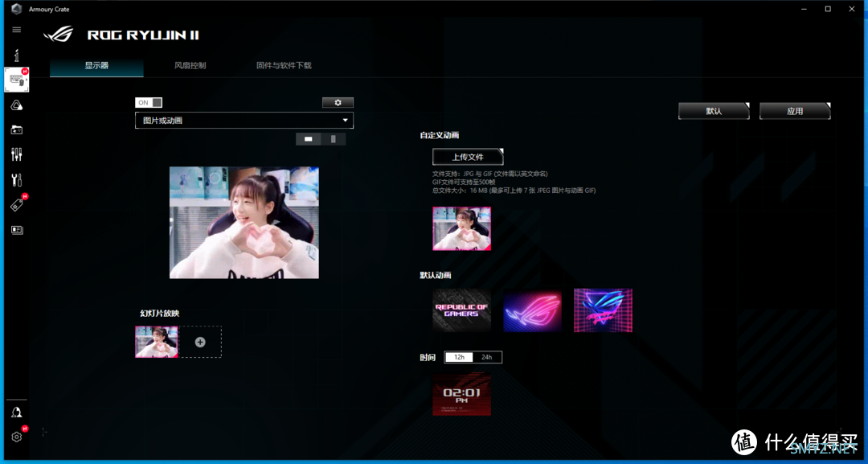
Task: Click the ROG RYUJIN II title
Action: point(143,35)
